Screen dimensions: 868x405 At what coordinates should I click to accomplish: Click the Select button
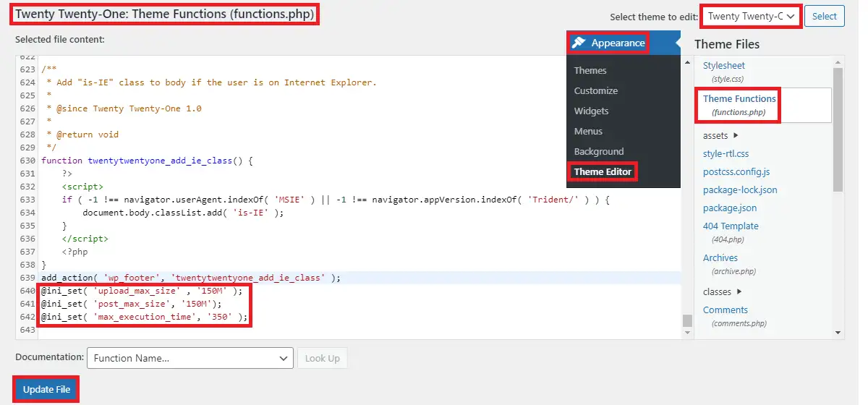click(825, 16)
